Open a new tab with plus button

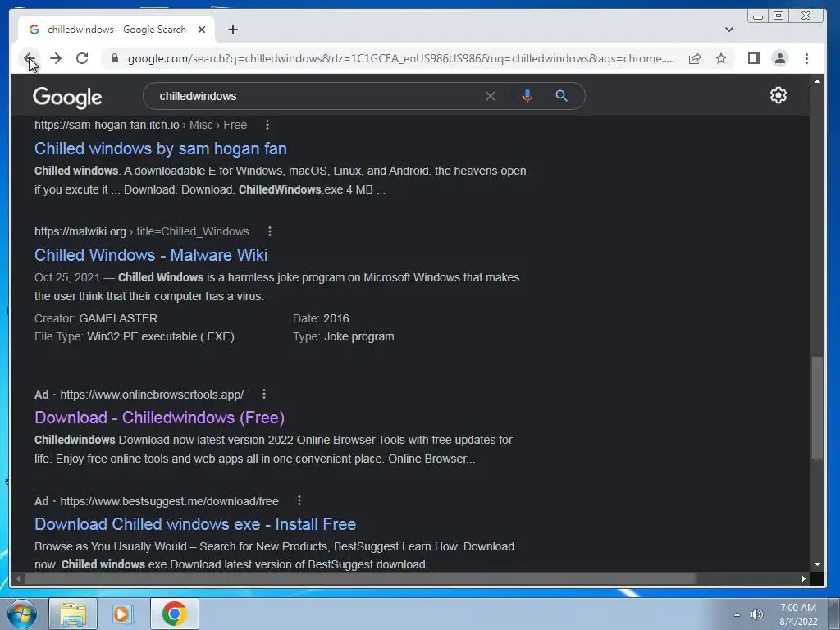pyautogui.click(x=232, y=30)
